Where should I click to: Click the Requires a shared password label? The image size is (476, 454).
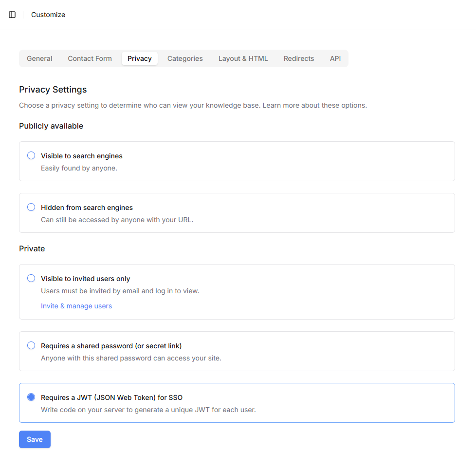pyautogui.click(x=111, y=346)
